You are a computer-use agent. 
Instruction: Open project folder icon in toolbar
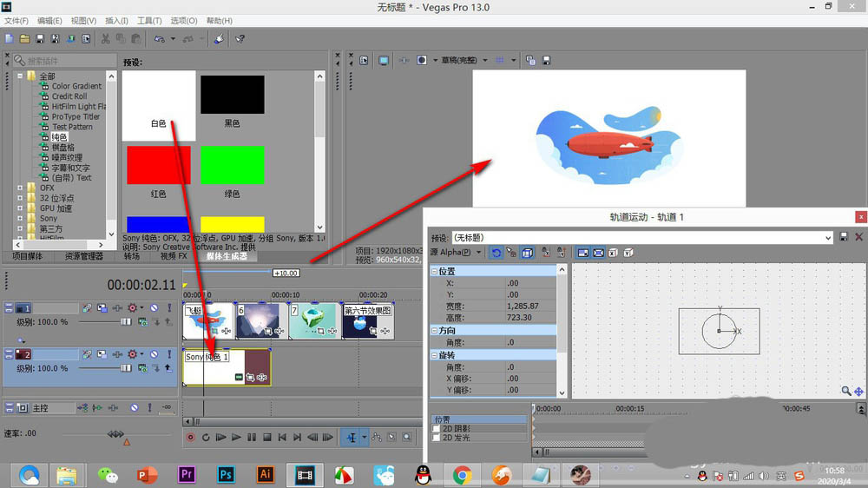(24, 39)
